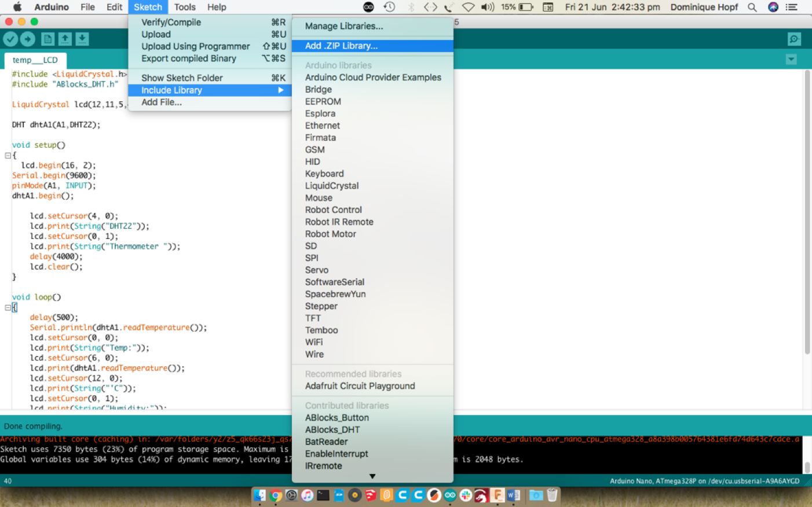The image size is (812, 507).
Task: Open Microsoft Word from the Dock
Action: coord(513,495)
